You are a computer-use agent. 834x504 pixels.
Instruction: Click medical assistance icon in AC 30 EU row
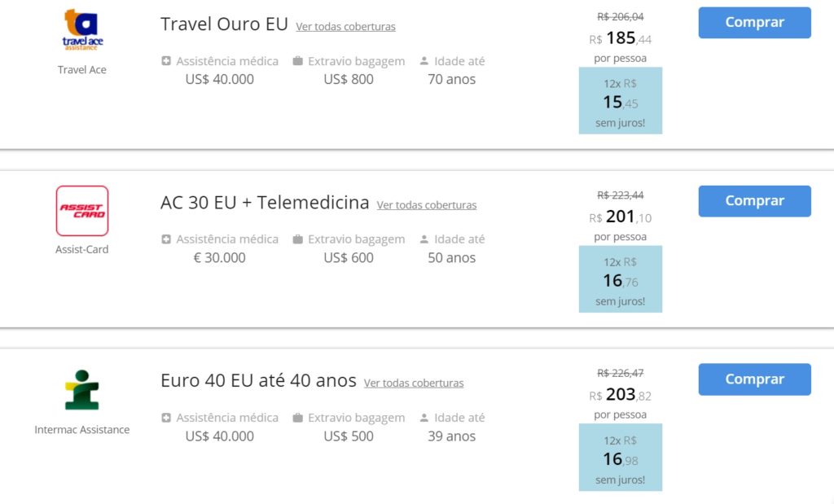166,239
